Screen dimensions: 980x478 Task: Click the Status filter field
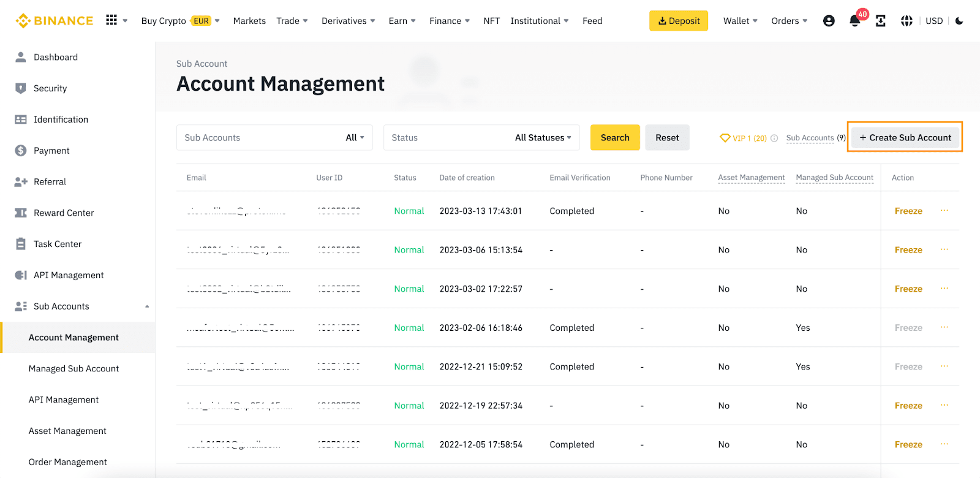[x=481, y=138]
